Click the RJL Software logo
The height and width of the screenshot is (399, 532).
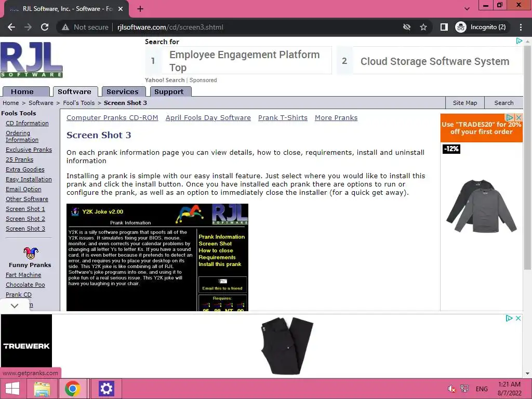pyautogui.click(x=32, y=60)
